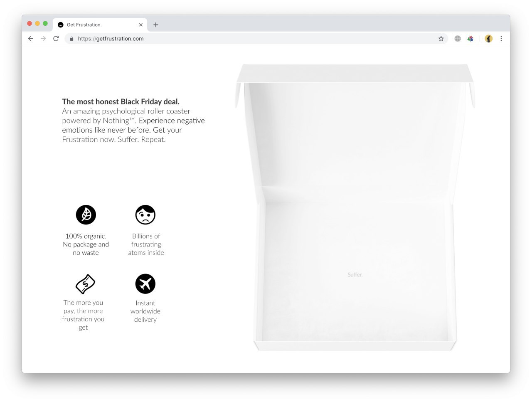Open the Chrome profile avatar
Screen dimensions: 532x402
tap(489, 39)
